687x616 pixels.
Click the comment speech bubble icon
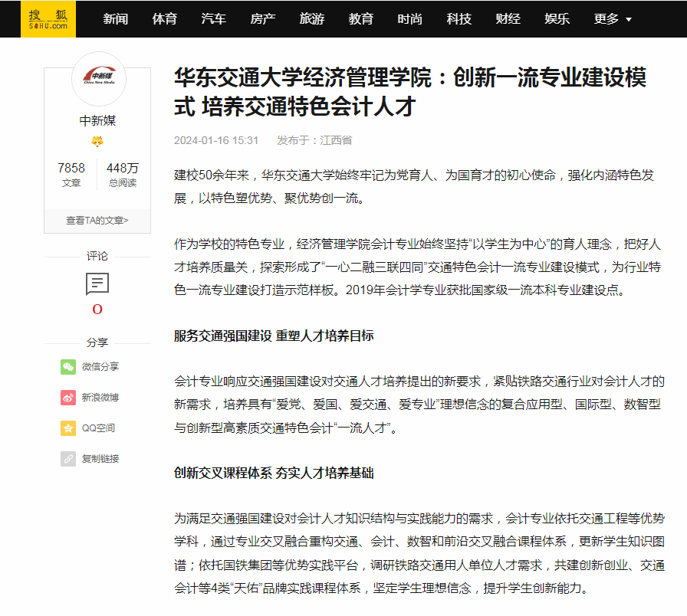click(x=97, y=283)
